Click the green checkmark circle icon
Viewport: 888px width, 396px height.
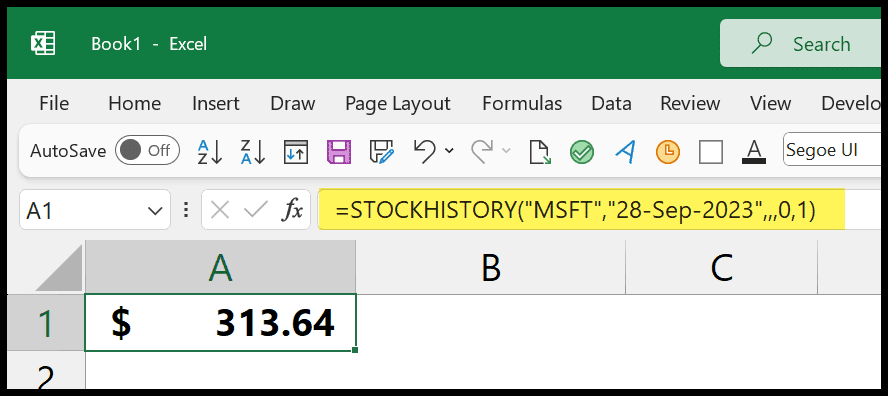click(582, 152)
